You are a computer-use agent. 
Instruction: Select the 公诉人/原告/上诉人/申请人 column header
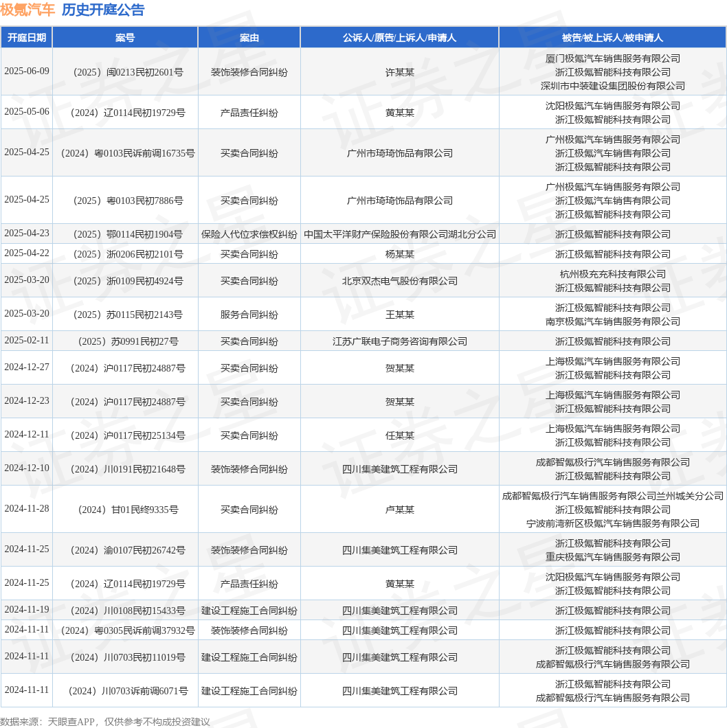tap(399, 38)
